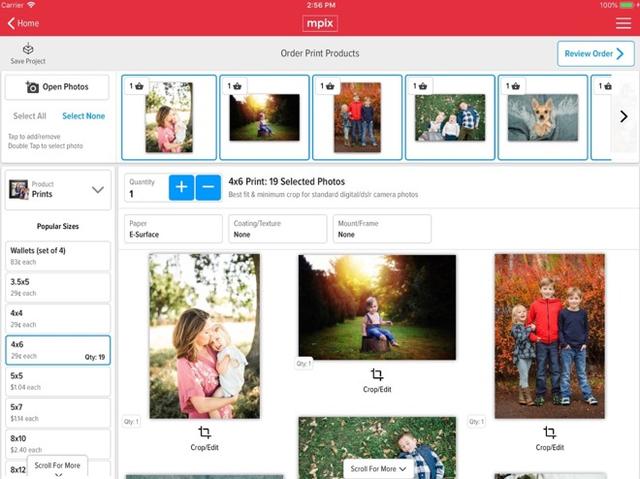Go back to Home
Screen dimensions: 640x479
pos(24,22)
